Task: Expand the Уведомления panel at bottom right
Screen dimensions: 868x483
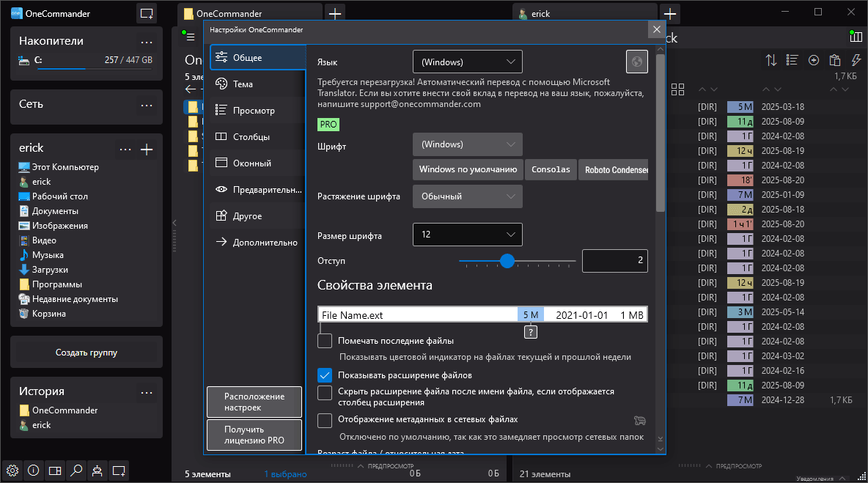Action: (820, 479)
